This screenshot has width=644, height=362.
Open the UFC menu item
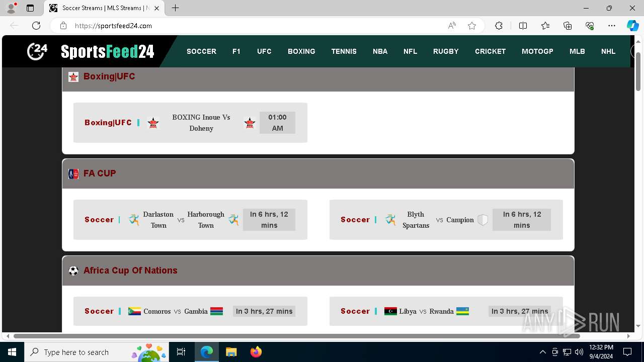click(264, 51)
